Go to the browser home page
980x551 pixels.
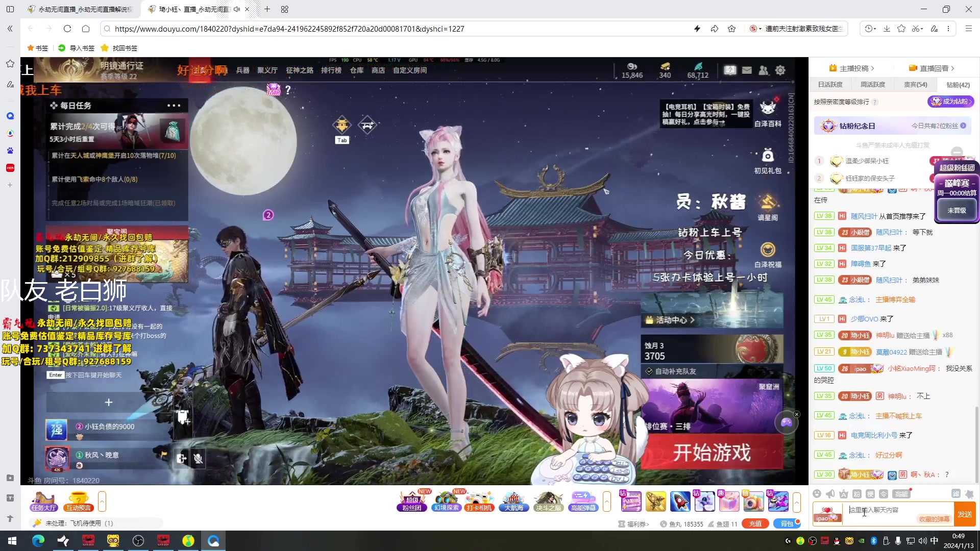pyautogui.click(x=86, y=29)
